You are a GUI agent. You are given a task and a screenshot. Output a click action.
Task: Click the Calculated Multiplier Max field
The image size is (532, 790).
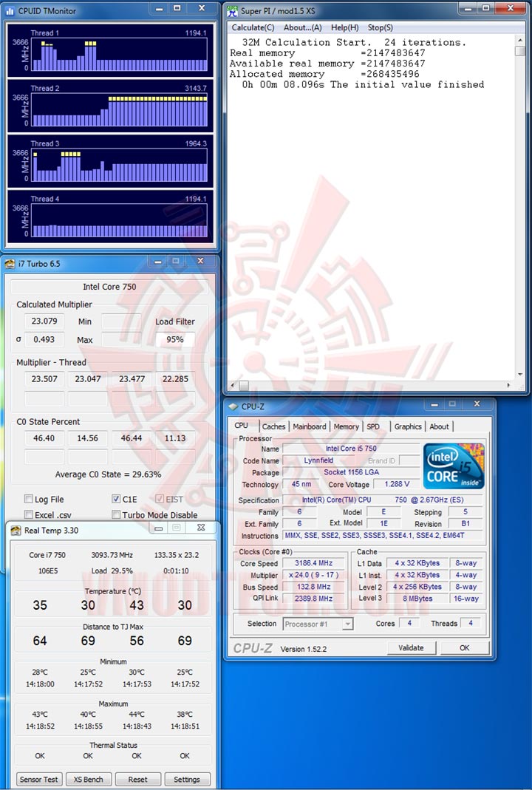[121, 340]
